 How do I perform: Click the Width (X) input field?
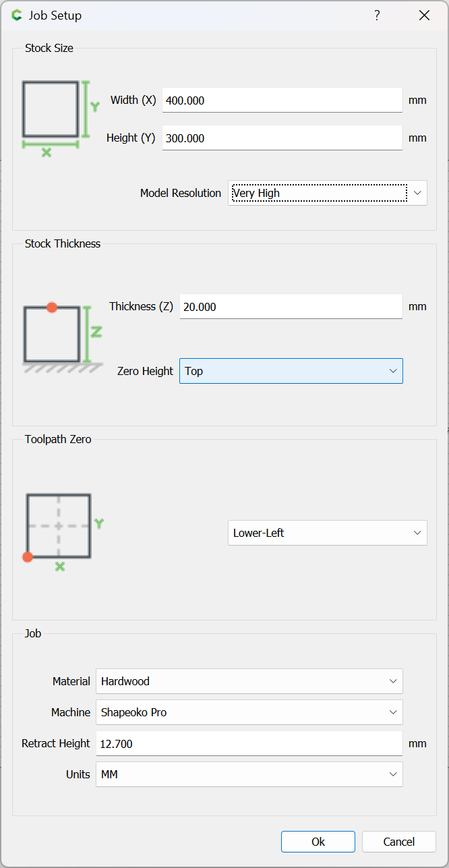(282, 100)
